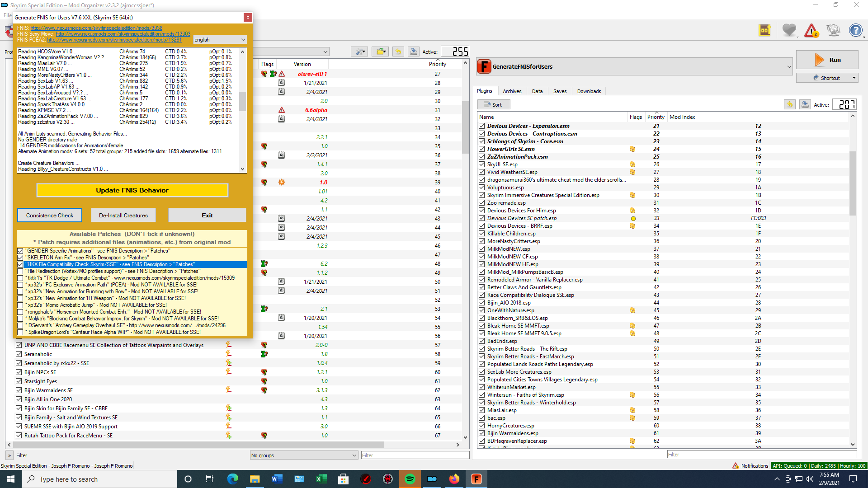This screenshot has width=868, height=488.
Task: Click the mod list Filter text field
Action: pos(415,455)
